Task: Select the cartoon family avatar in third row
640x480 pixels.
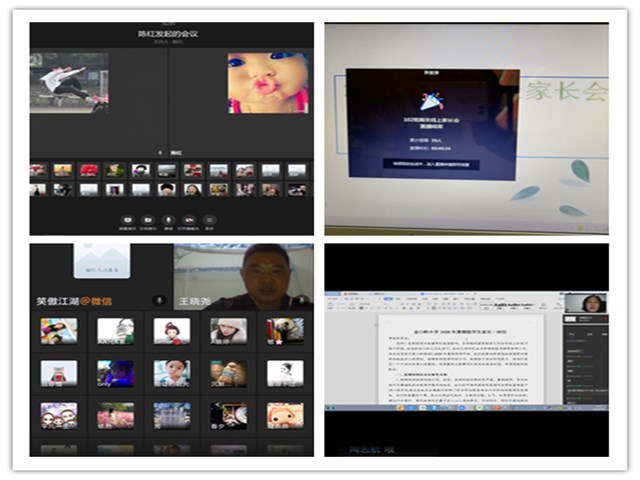Action: (x=59, y=416)
